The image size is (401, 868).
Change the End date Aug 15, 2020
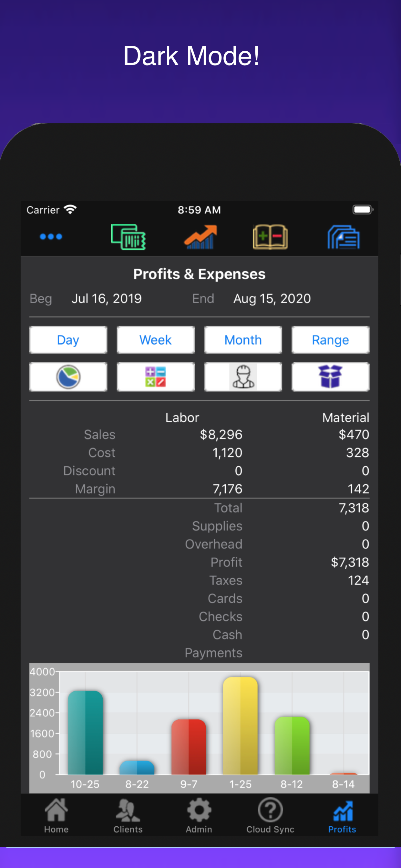coord(272,299)
